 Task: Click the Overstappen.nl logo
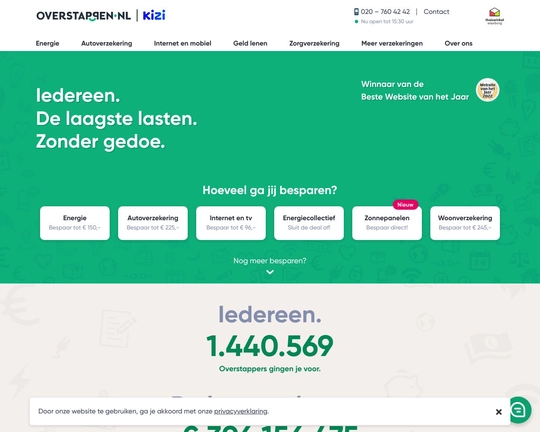[x=83, y=16]
